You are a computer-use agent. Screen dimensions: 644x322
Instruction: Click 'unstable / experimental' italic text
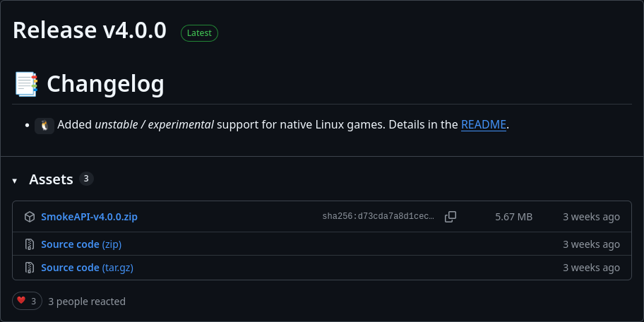pos(154,124)
